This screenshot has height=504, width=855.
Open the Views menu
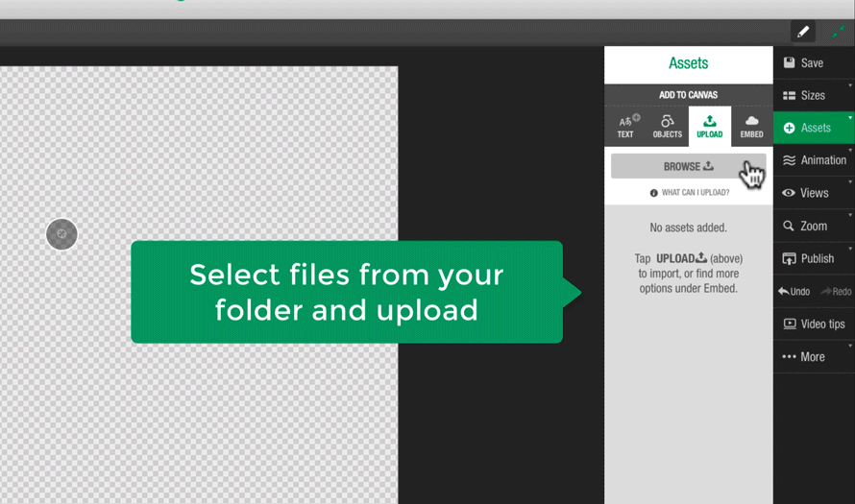tap(814, 193)
